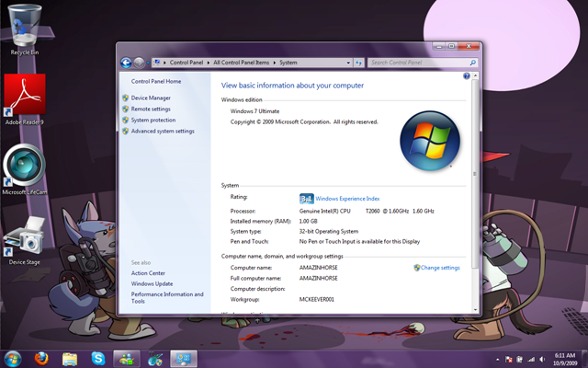Click the power tray icon

[520, 360]
